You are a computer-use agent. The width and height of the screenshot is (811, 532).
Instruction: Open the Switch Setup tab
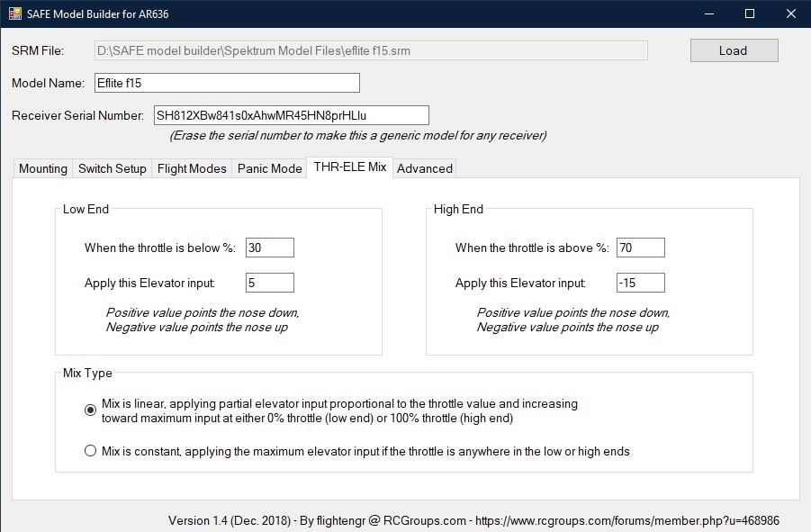click(113, 168)
